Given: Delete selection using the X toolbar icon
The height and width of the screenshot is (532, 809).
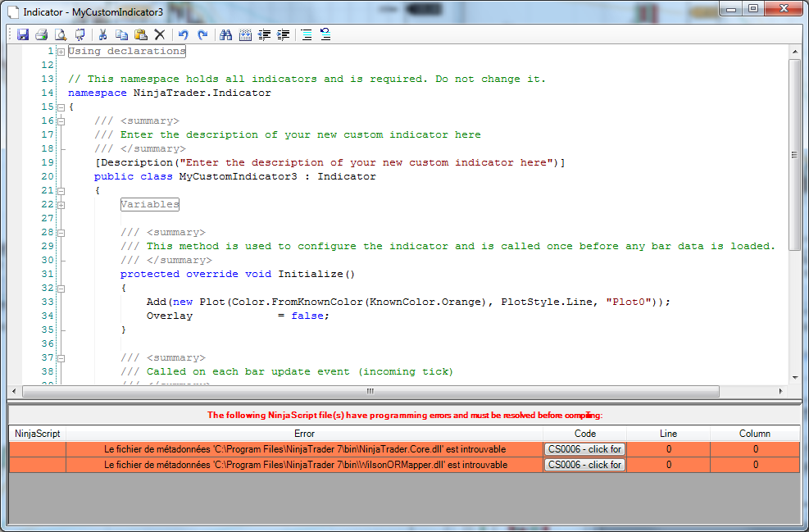Looking at the screenshot, I should [160, 34].
